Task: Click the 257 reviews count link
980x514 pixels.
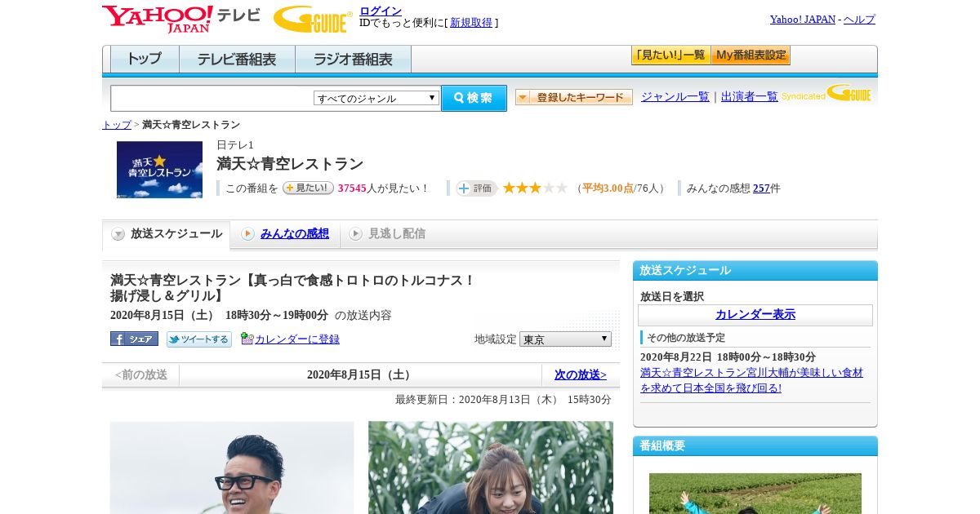Action: [x=761, y=188]
